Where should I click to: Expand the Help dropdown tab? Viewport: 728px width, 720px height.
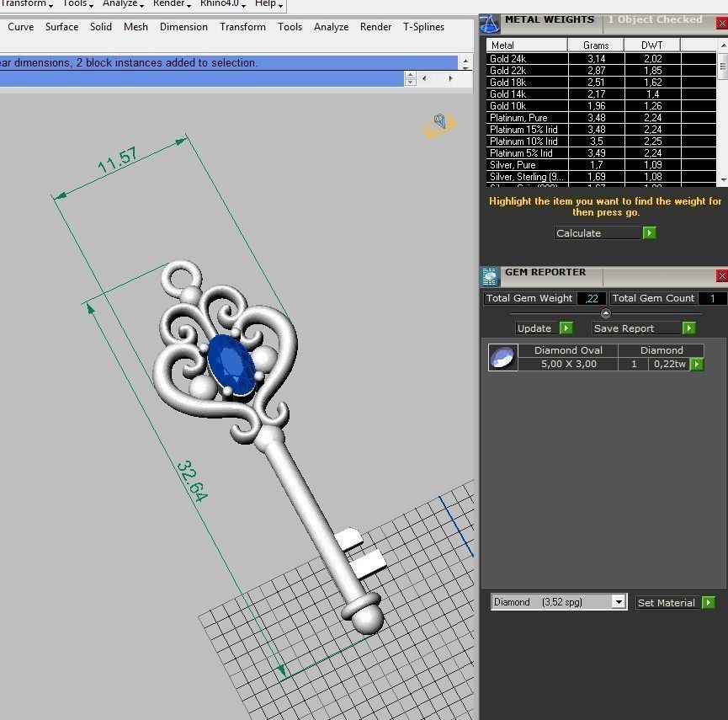268,3
